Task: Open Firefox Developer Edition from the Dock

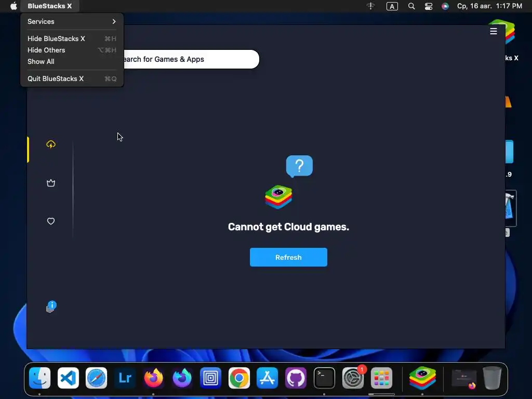Action: [182, 378]
